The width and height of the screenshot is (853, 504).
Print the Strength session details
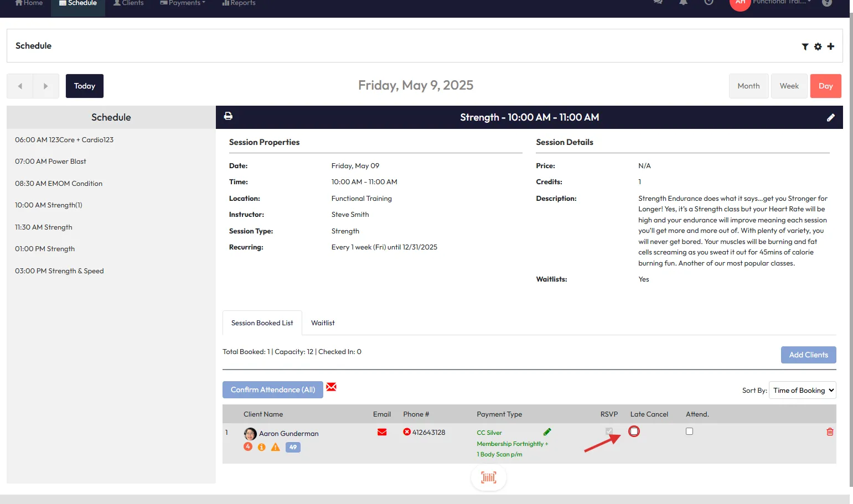coord(228,116)
